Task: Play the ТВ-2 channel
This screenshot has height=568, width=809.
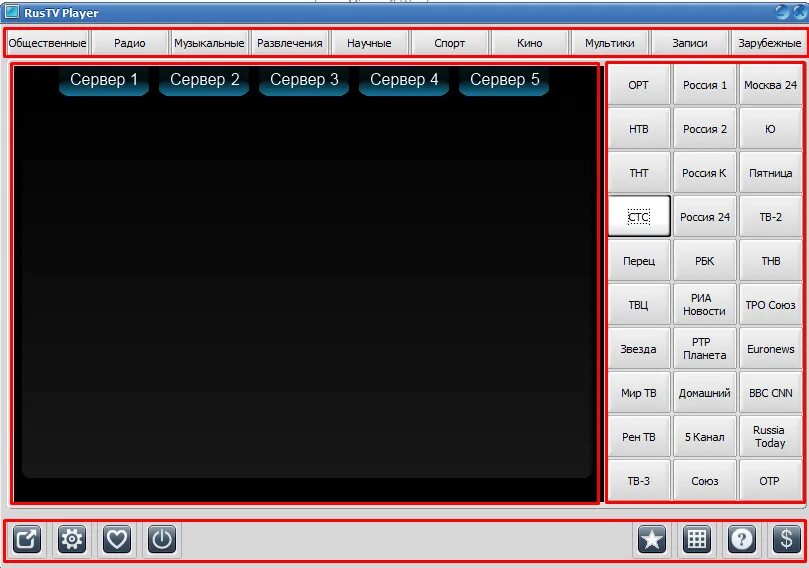Action: [770, 217]
